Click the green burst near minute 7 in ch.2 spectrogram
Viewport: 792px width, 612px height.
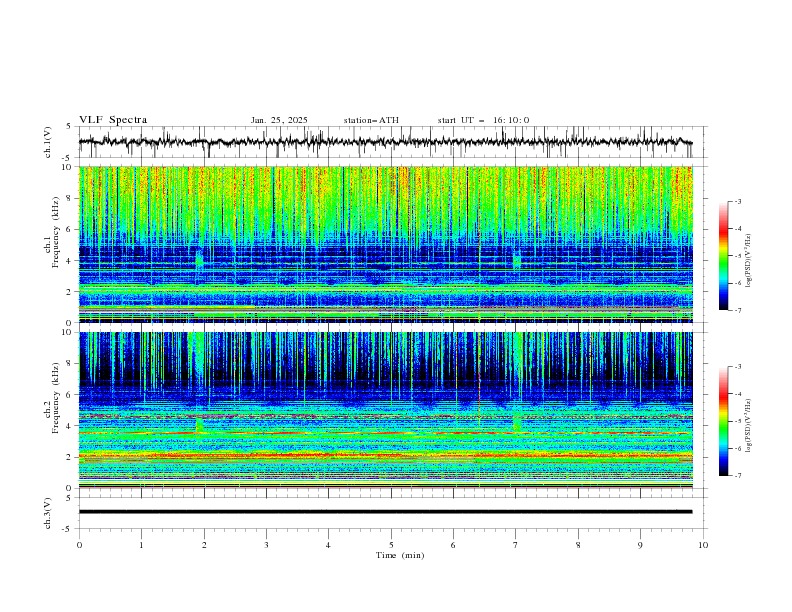point(517,423)
